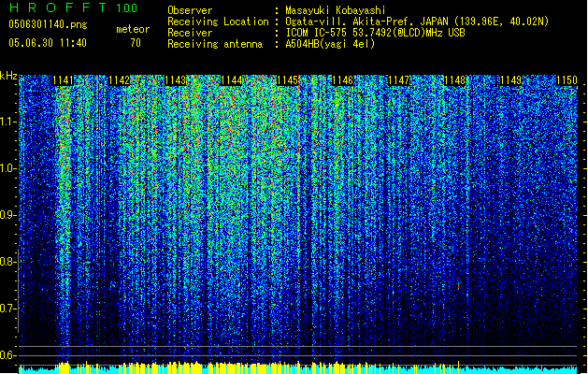The height and width of the screenshot is (374, 588).
Task: Click the 1142 time marker
Action: (119, 80)
